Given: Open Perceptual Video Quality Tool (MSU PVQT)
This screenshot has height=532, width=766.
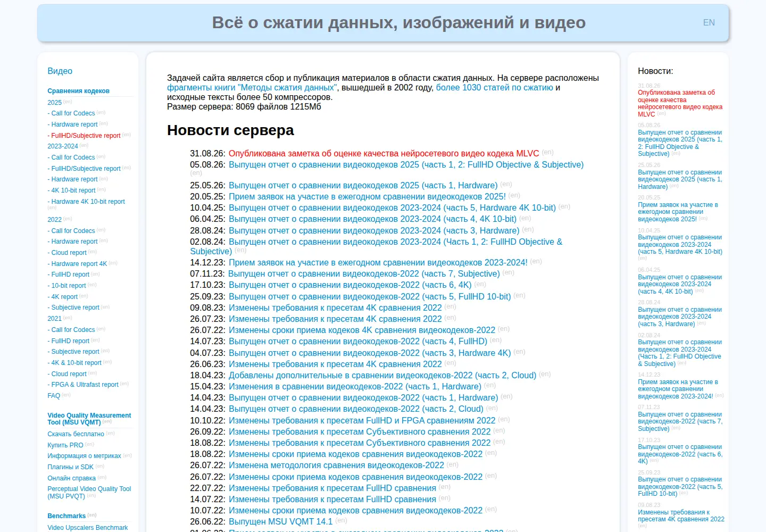Looking at the screenshot, I should pyautogui.click(x=89, y=493).
